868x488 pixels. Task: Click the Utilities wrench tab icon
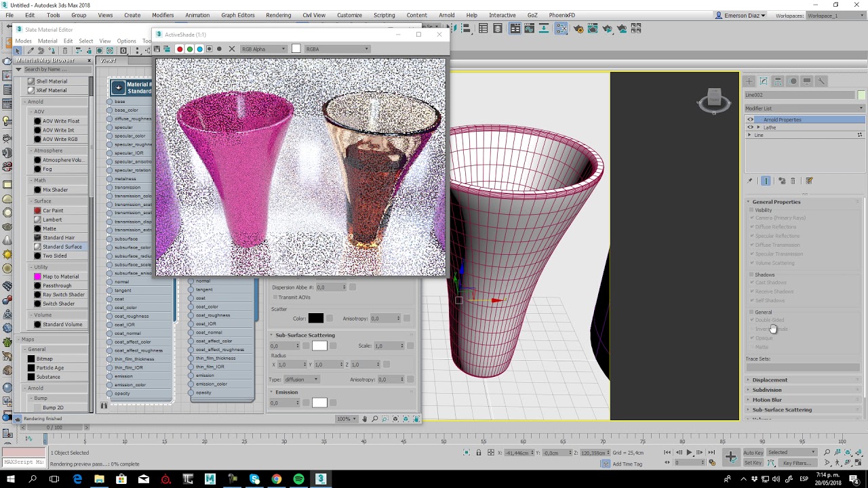point(821,81)
